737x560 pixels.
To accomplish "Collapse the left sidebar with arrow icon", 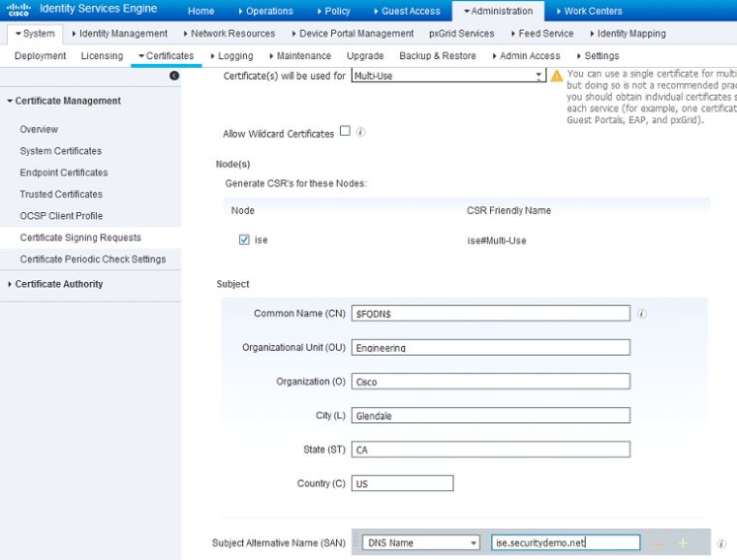I will click(174, 76).
